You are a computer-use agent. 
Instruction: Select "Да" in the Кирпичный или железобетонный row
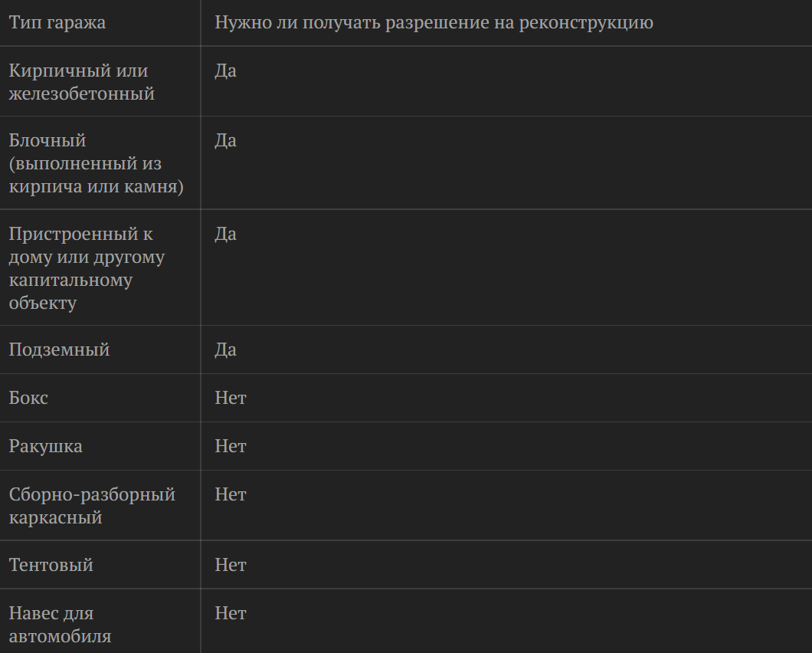226,71
